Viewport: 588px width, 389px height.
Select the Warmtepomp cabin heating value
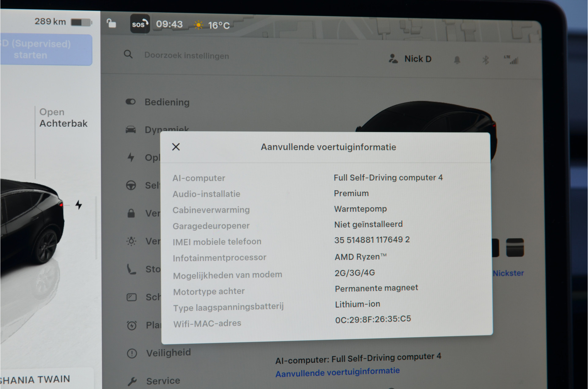pyautogui.click(x=360, y=209)
